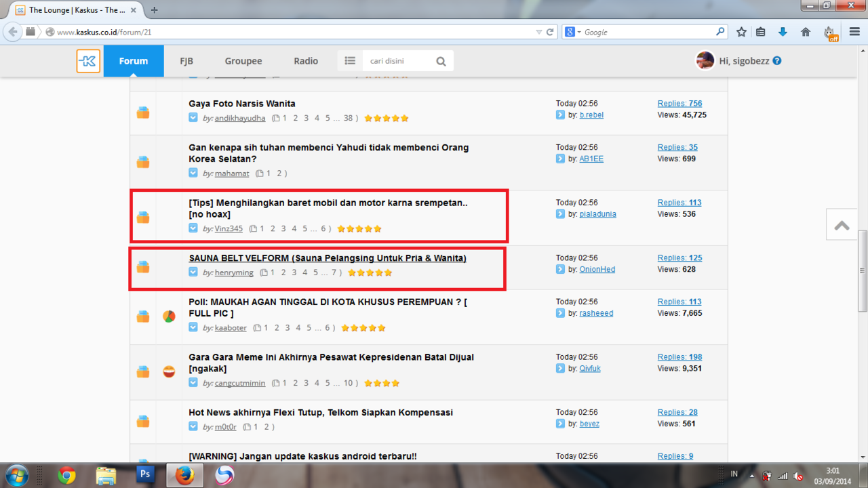Click the Kaskus logo icon
The height and width of the screenshot is (488, 868).
click(88, 61)
